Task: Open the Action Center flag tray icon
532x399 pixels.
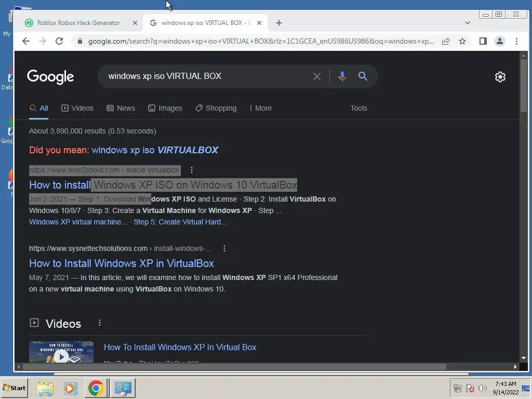Action: (470, 388)
